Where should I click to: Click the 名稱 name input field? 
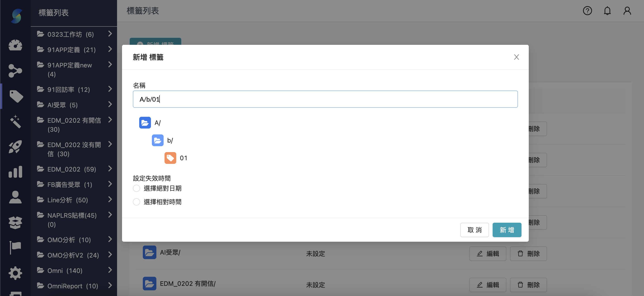click(x=325, y=99)
